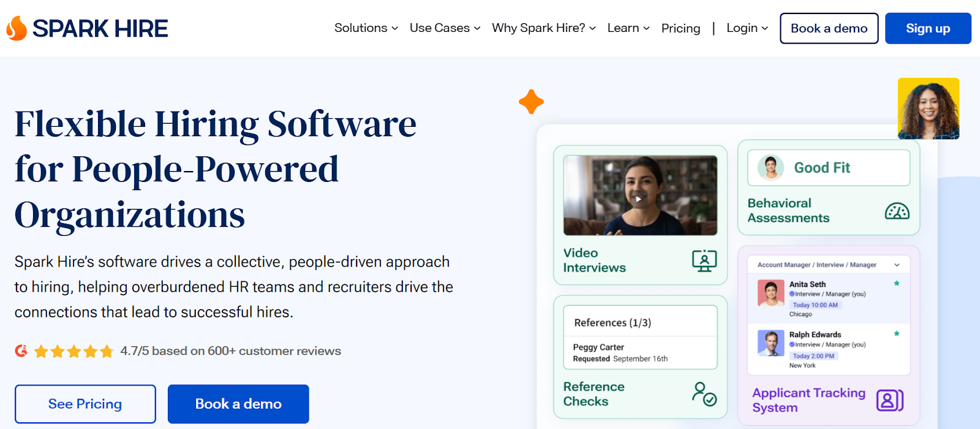Click the Behavioral Assessments gauge icon

click(x=897, y=211)
